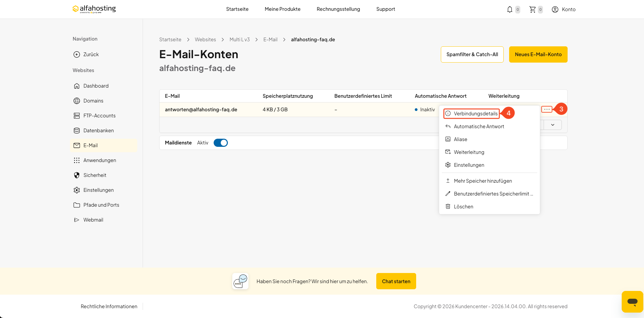Image resolution: width=644 pixels, height=318 pixels.
Task: Open the floating chat widget icon
Action: pyautogui.click(x=632, y=301)
